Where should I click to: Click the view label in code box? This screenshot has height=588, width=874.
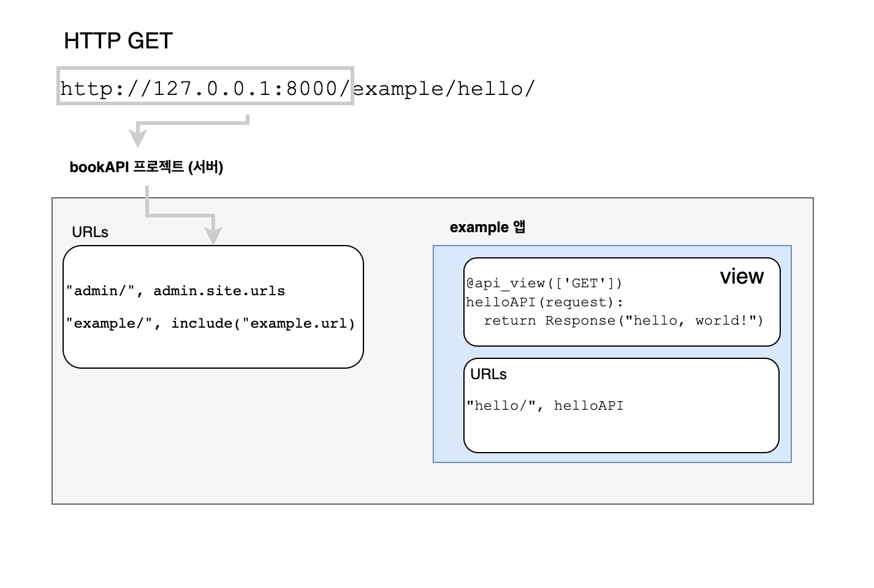[742, 277]
